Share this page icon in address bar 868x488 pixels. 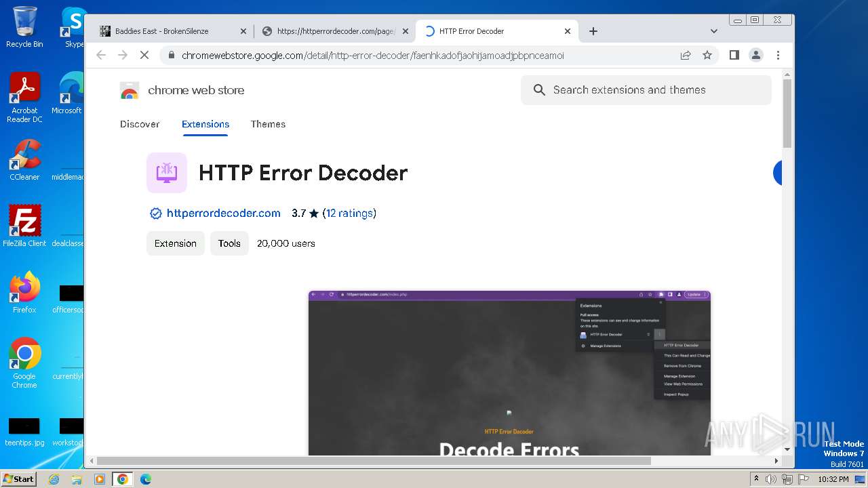[686, 55]
